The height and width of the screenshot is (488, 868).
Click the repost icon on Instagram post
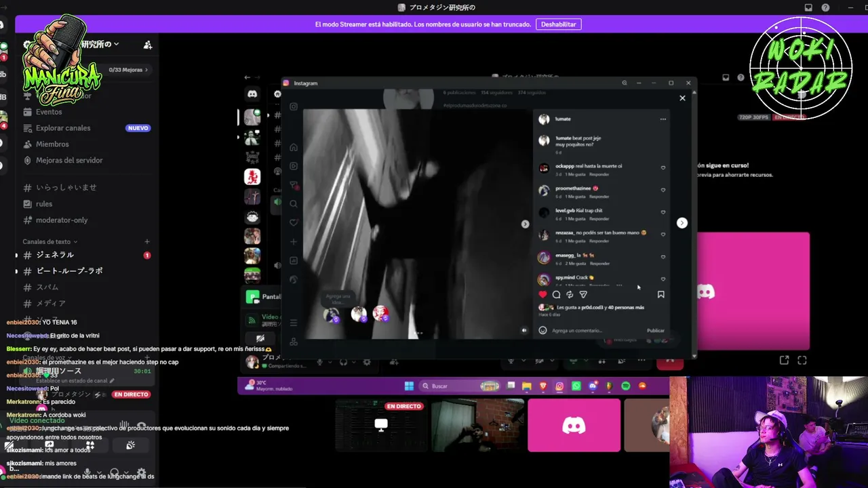(x=570, y=294)
